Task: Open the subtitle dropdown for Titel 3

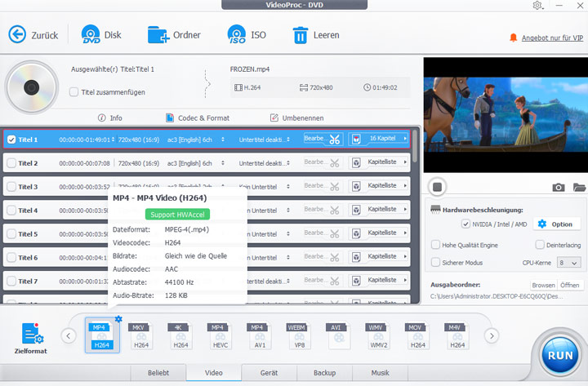Action: (288, 187)
